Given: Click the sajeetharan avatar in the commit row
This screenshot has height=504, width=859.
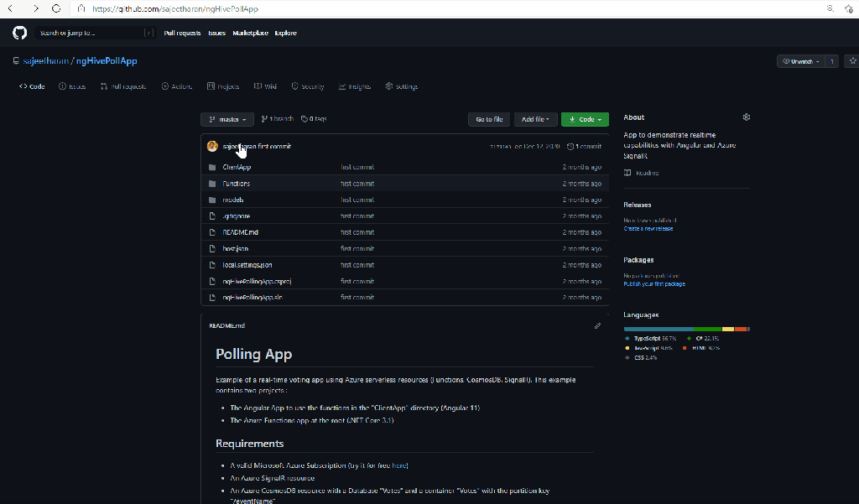Looking at the screenshot, I should click(212, 146).
